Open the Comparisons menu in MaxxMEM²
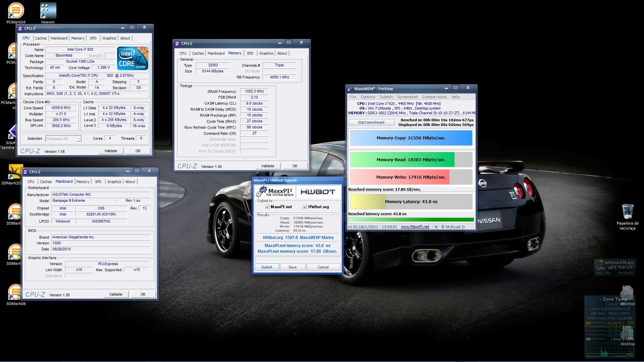Image resolution: width=644 pixels, height=362 pixels. [434, 97]
